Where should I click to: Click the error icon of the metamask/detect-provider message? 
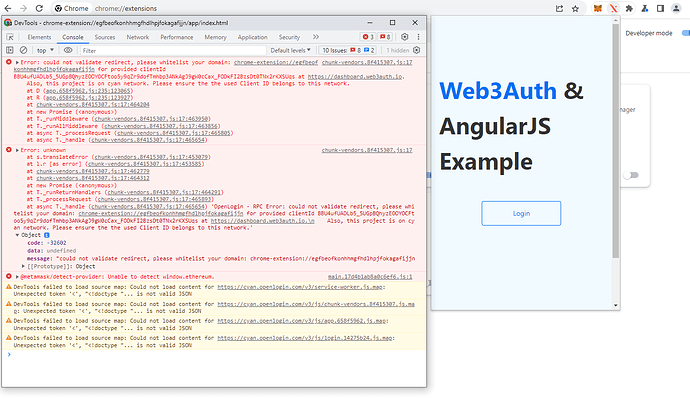point(8,276)
